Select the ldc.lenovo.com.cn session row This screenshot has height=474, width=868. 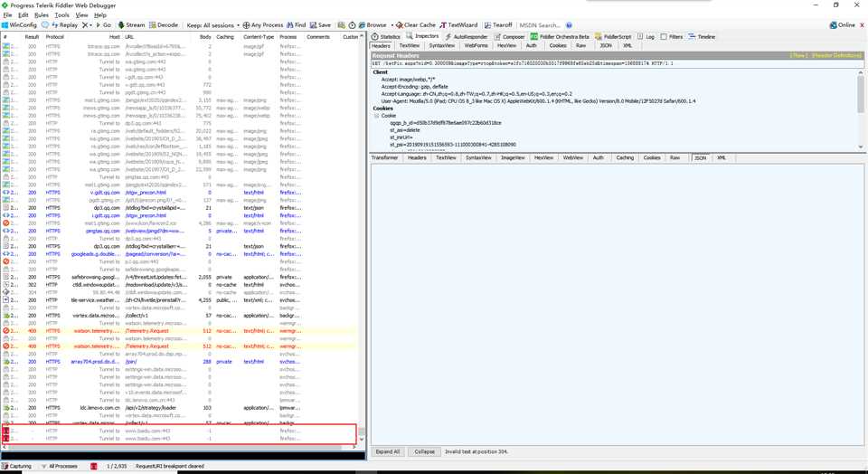(x=181, y=408)
